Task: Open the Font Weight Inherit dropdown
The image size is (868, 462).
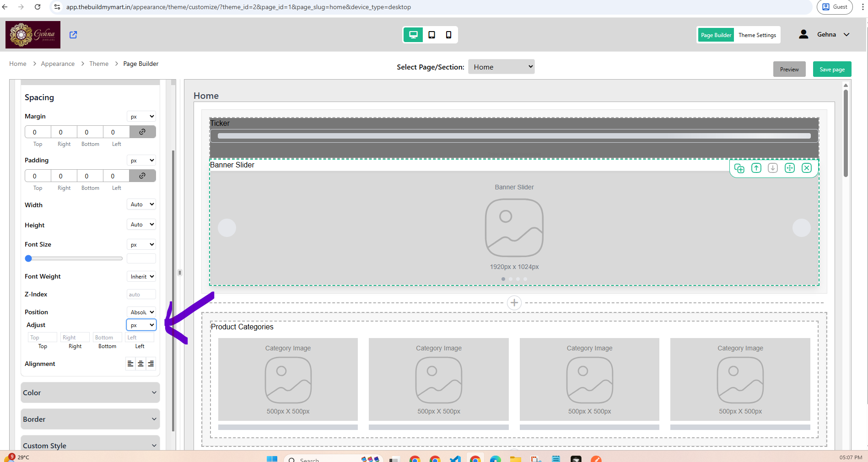Action: click(x=141, y=276)
